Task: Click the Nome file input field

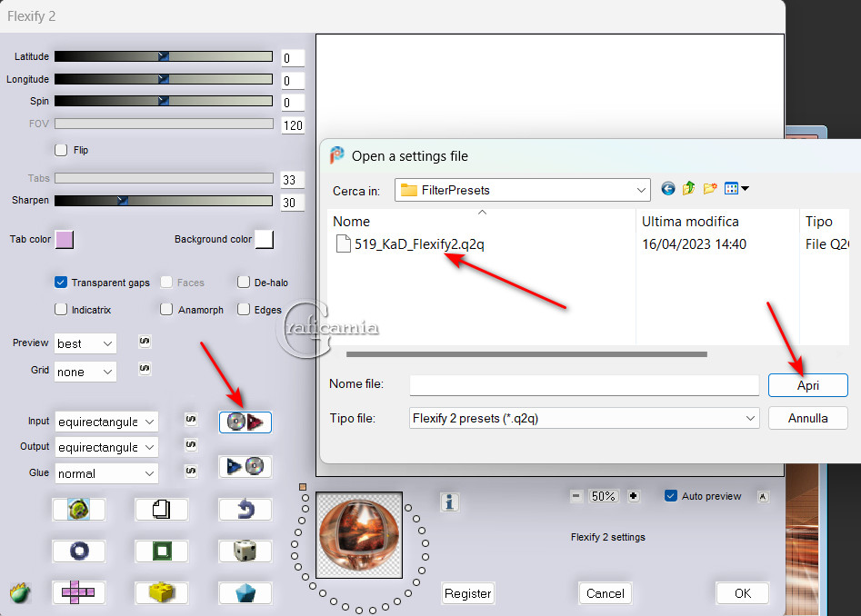Action: [x=585, y=385]
